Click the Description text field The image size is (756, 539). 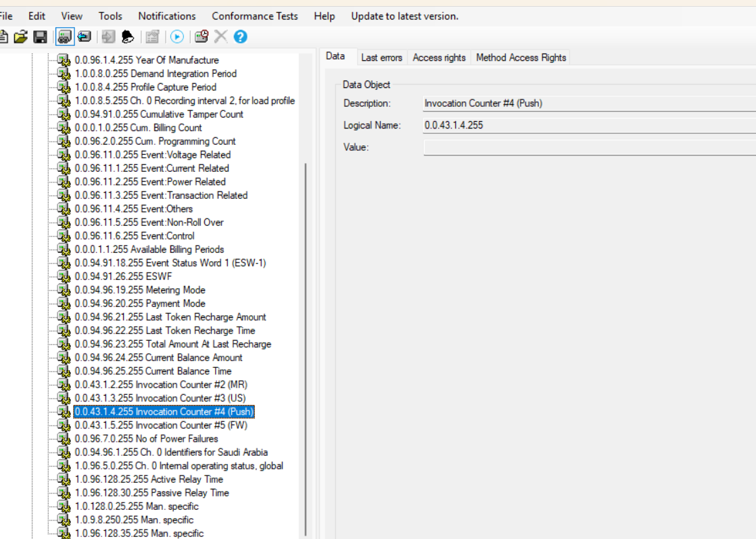click(x=589, y=103)
